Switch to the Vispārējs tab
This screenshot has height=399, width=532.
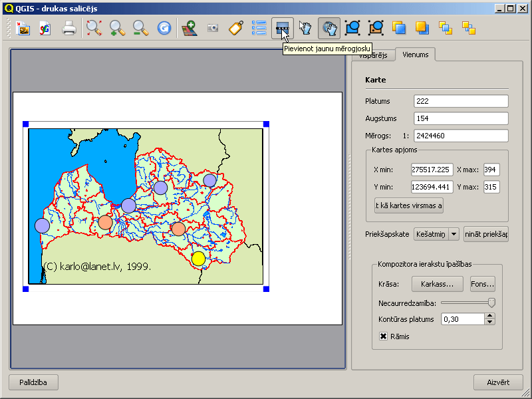(x=373, y=56)
